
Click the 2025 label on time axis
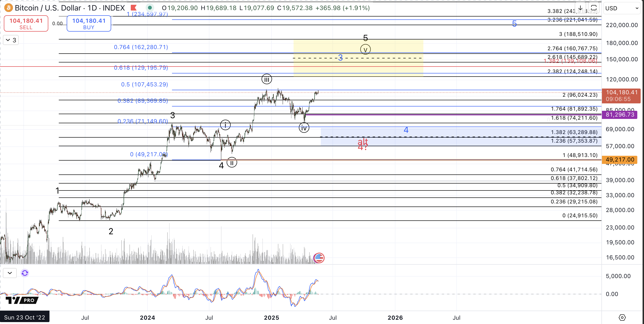pos(272,318)
